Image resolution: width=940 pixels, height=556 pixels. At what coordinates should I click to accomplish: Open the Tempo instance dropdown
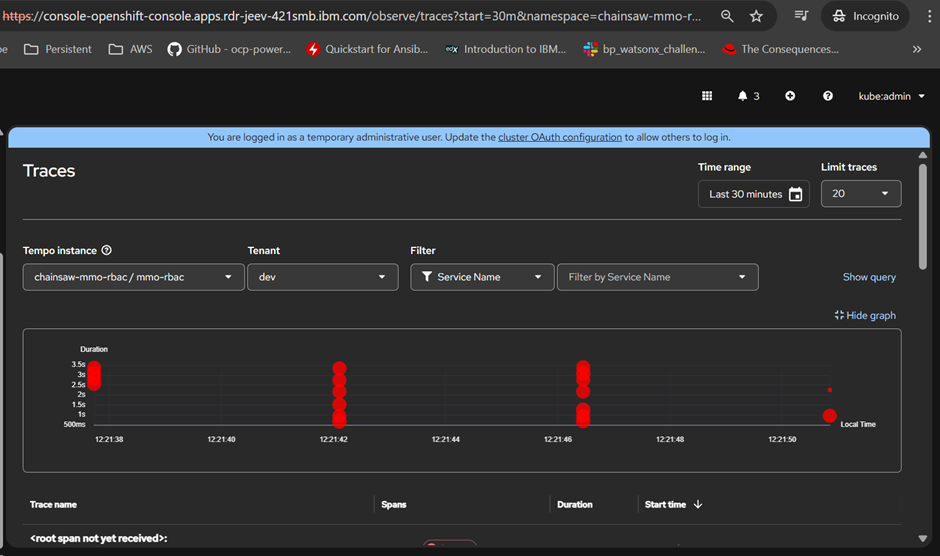pos(133,277)
